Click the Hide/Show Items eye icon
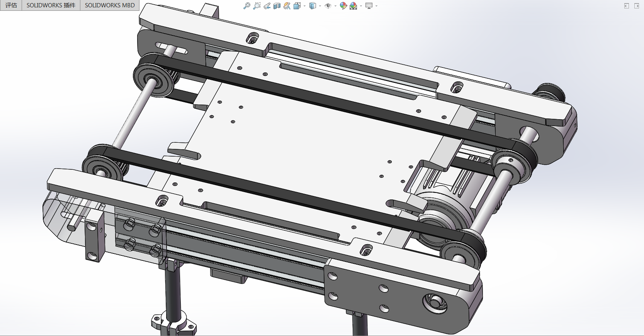 (328, 6)
